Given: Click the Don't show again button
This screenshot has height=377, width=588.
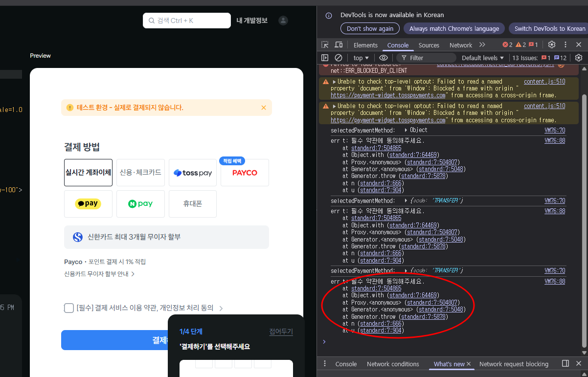Looking at the screenshot, I should (370, 28).
